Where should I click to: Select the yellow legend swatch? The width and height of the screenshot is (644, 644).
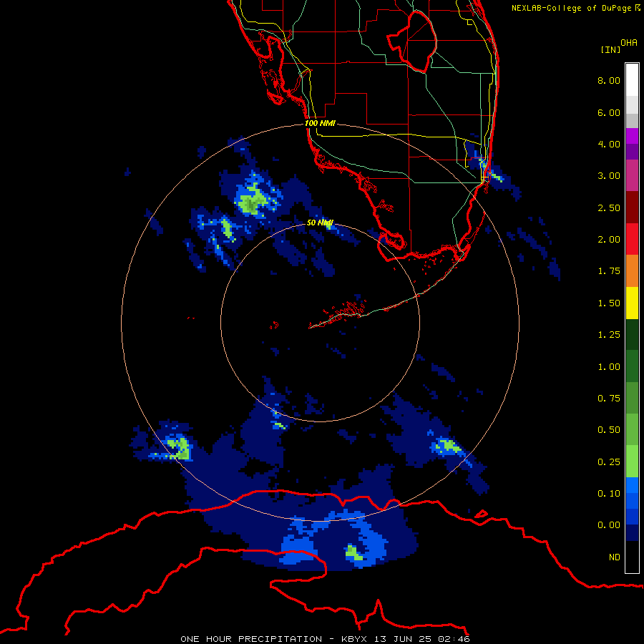[x=632, y=303]
